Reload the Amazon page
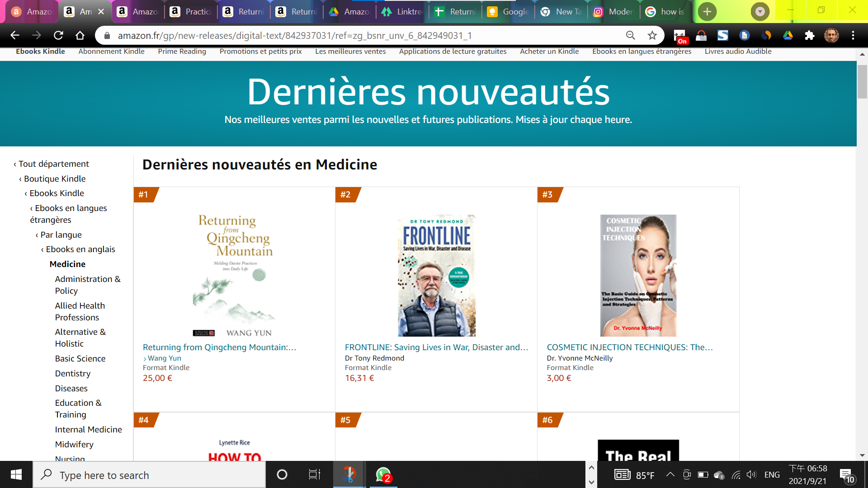 (58, 35)
